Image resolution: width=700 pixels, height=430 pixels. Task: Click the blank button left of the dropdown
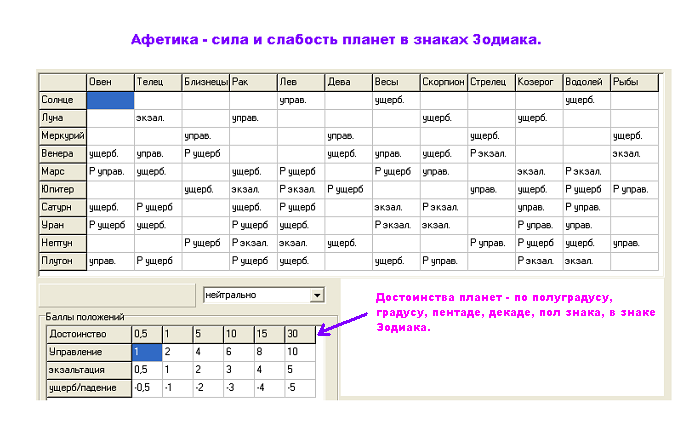pos(115,295)
